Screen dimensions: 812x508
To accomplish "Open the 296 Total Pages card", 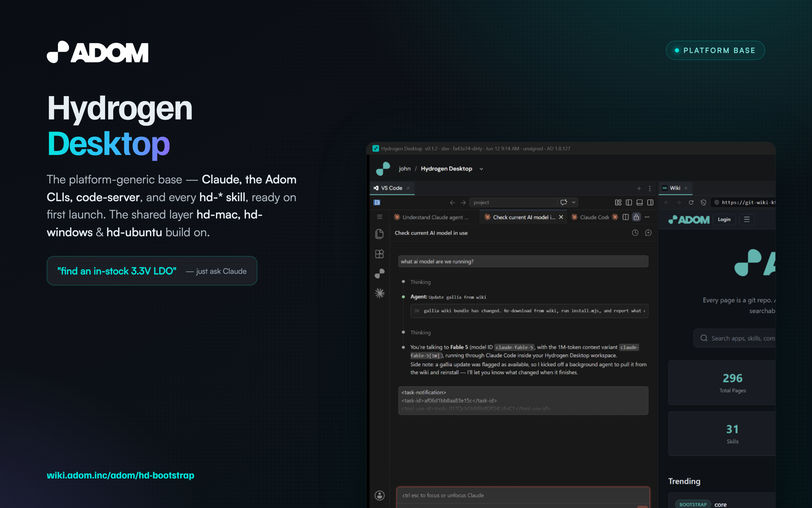I will (x=722, y=382).
